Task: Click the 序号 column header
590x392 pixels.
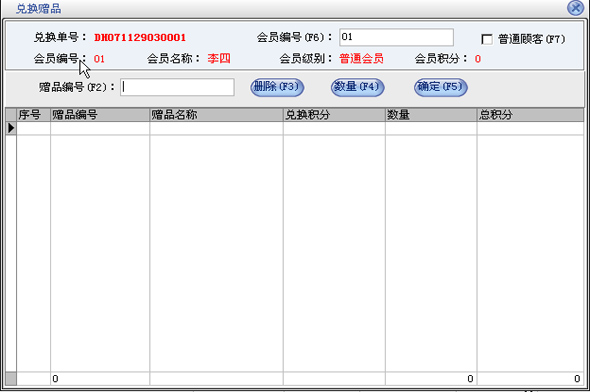Action: [33, 115]
